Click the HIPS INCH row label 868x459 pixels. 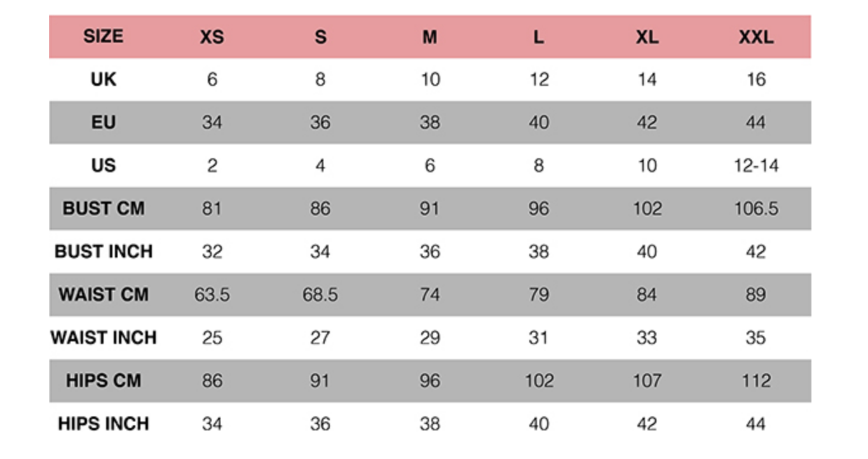click(x=104, y=424)
